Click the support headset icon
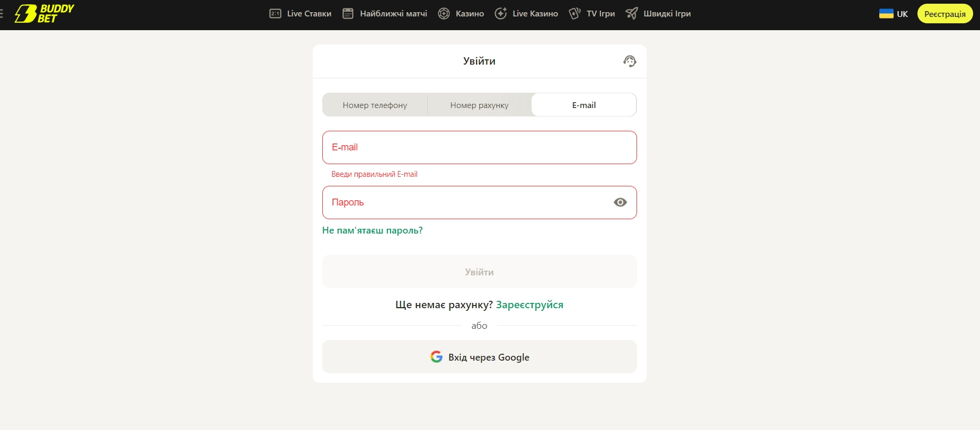This screenshot has width=980, height=430. 630,61
